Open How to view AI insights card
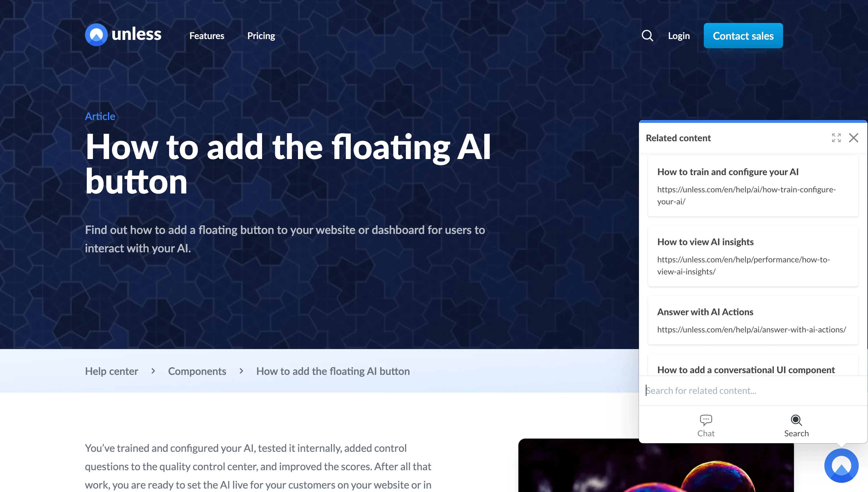 [753, 256]
